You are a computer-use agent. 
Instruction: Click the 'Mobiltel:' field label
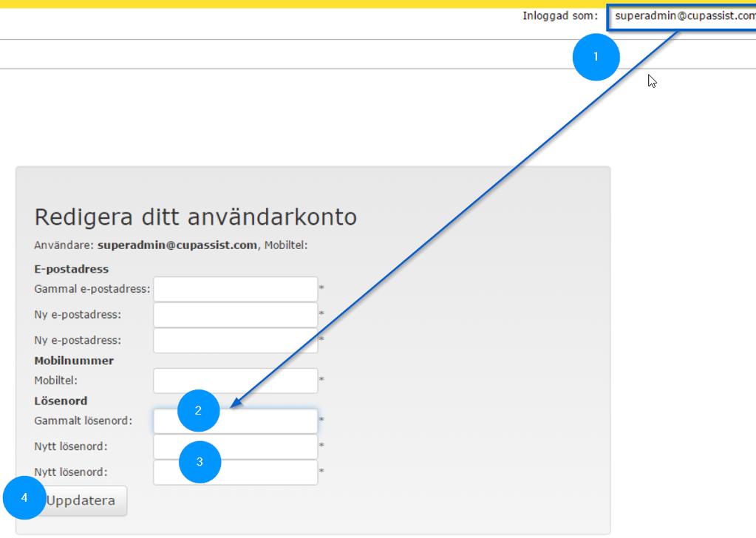(x=56, y=381)
